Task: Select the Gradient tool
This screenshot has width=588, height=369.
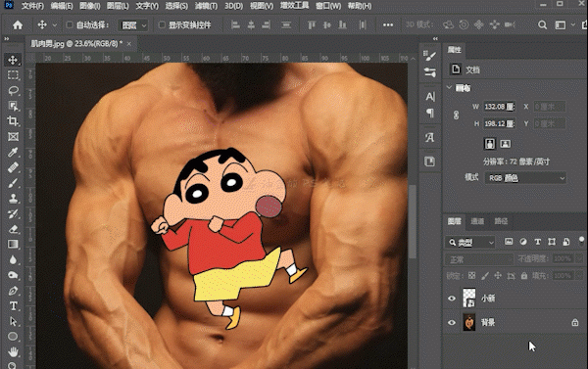Action: point(13,245)
